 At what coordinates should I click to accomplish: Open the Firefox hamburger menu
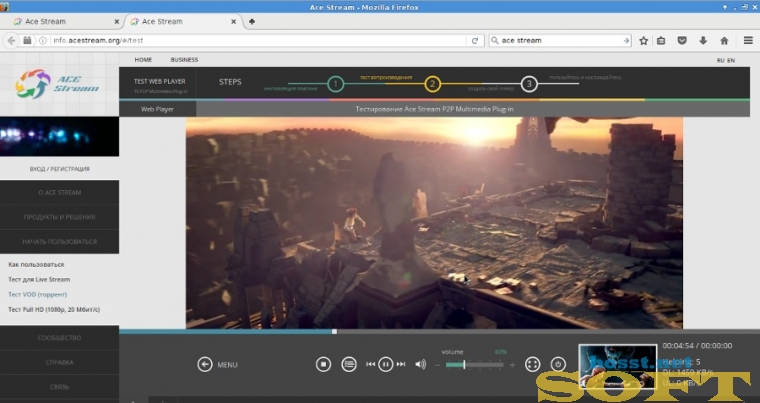pyautogui.click(x=748, y=41)
